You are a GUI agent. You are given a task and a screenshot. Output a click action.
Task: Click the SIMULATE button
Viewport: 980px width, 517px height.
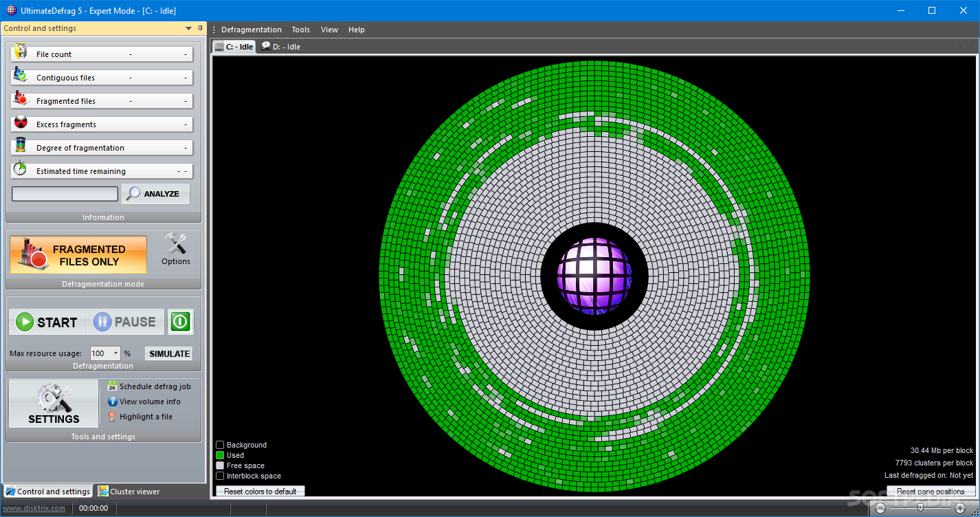[170, 353]
